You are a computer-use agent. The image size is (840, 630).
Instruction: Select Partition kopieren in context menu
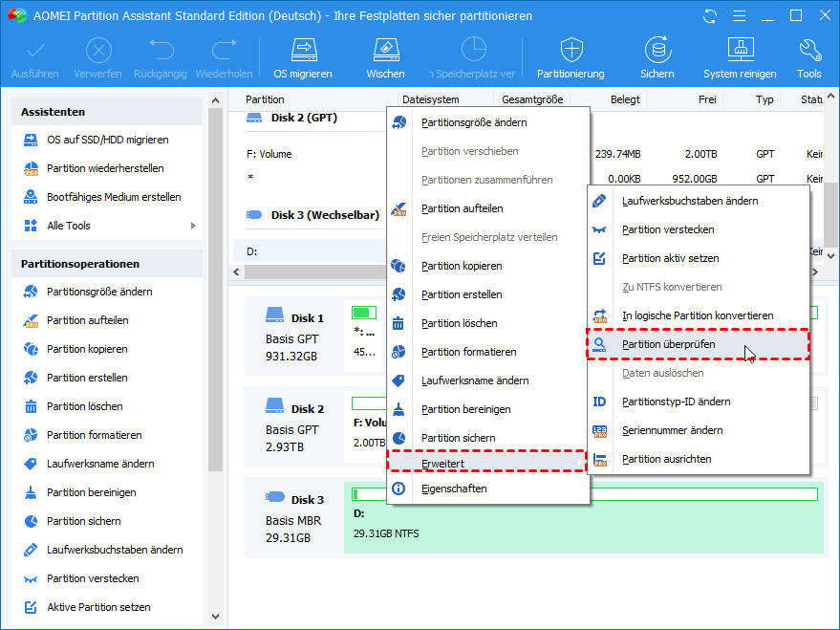(x=487, y=266)
